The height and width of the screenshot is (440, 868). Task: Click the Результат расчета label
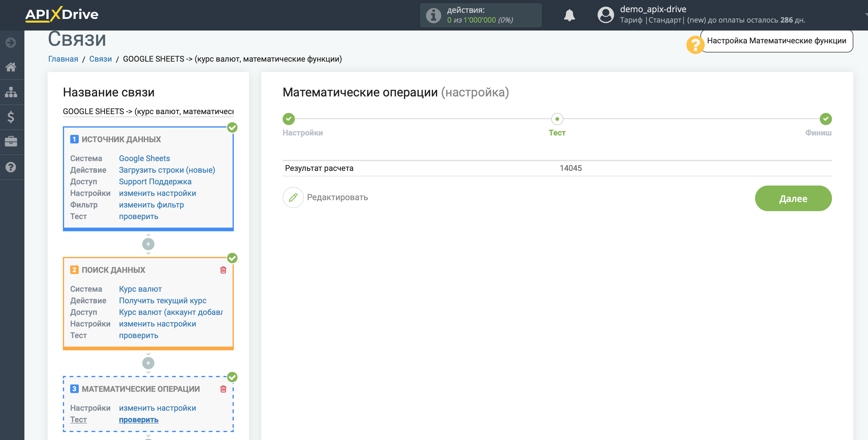click(319, 168)
